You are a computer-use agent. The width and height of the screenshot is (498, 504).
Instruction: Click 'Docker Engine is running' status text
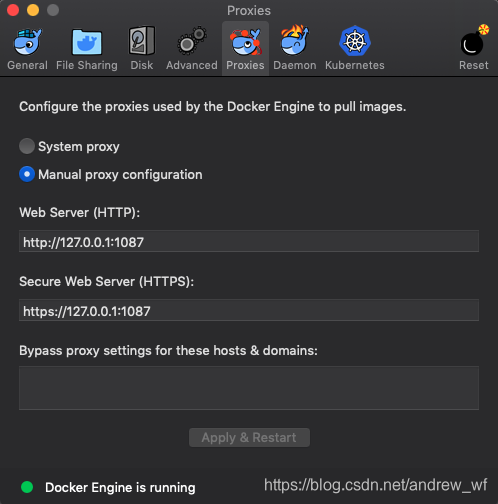coord(120,488)
